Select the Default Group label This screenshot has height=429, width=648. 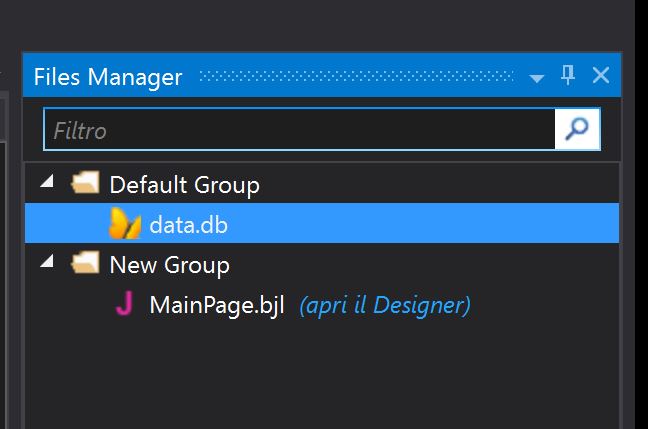184,185
